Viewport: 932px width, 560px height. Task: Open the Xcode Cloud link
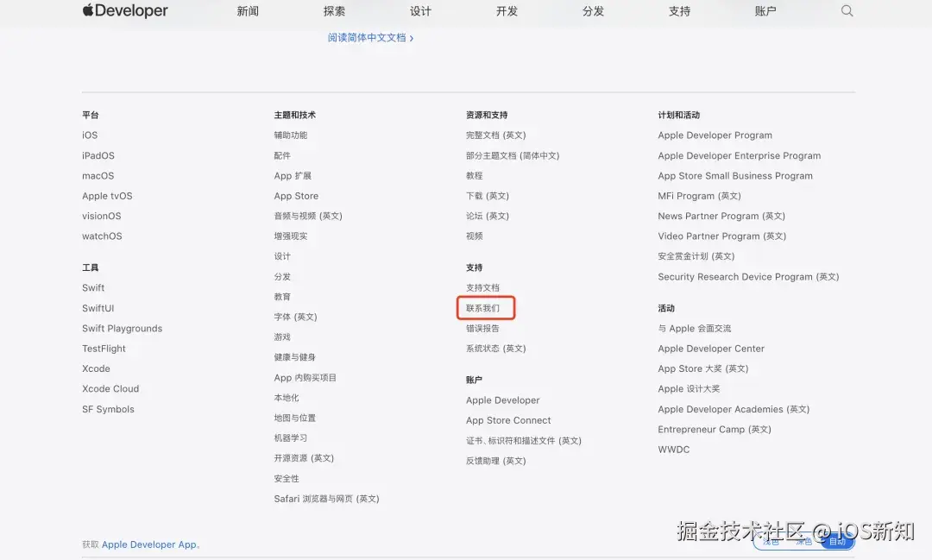pyautogui.click(x=110, y=389)
